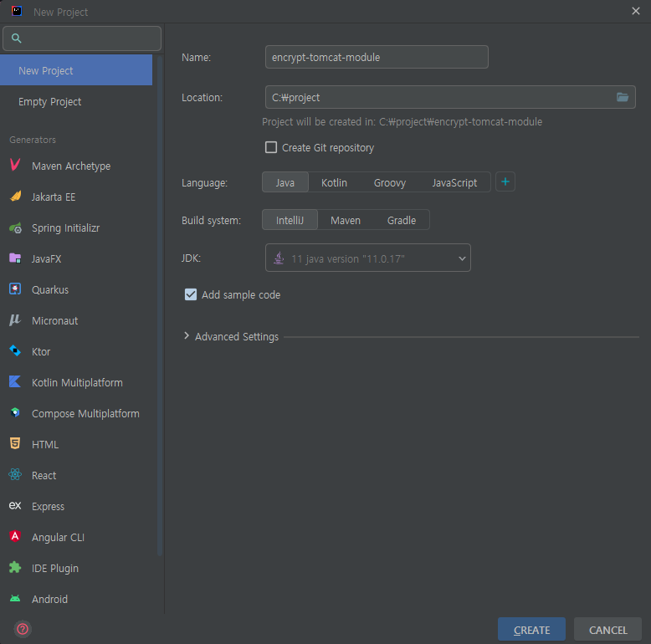
Task: Select Compose Multiplatform generator label
Action: (x=85, y=414)
